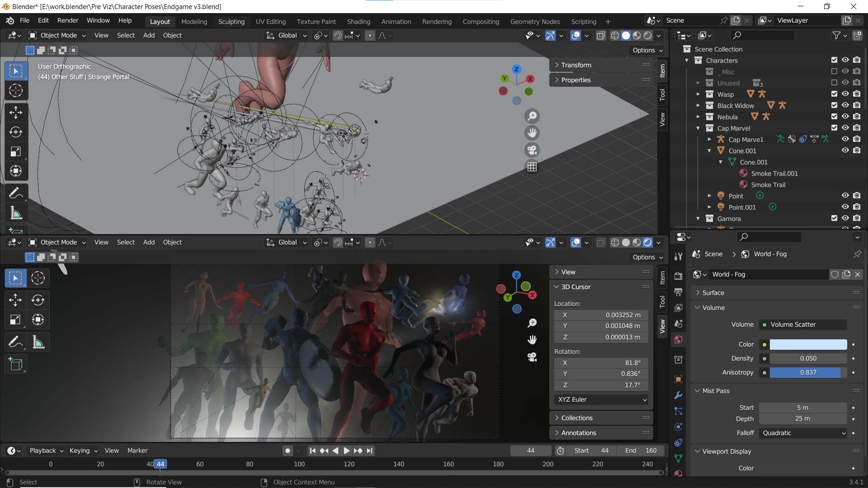
Task: Select the Rotate tool in top viewport
Action: point(16,132)
